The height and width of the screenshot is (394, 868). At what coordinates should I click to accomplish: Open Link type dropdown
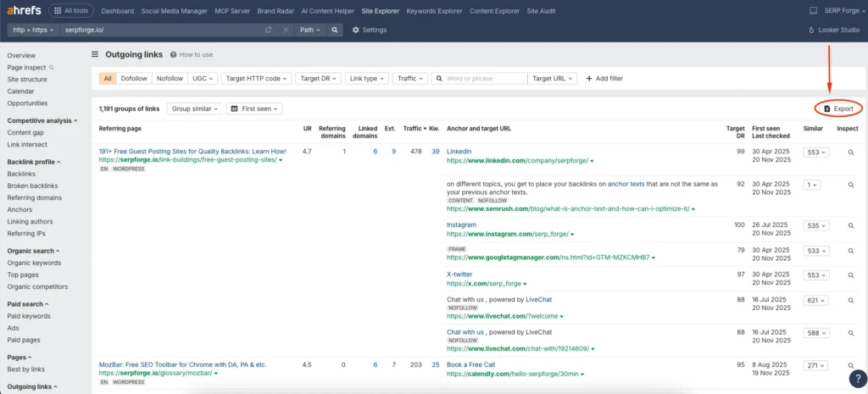tap(366, 79)
